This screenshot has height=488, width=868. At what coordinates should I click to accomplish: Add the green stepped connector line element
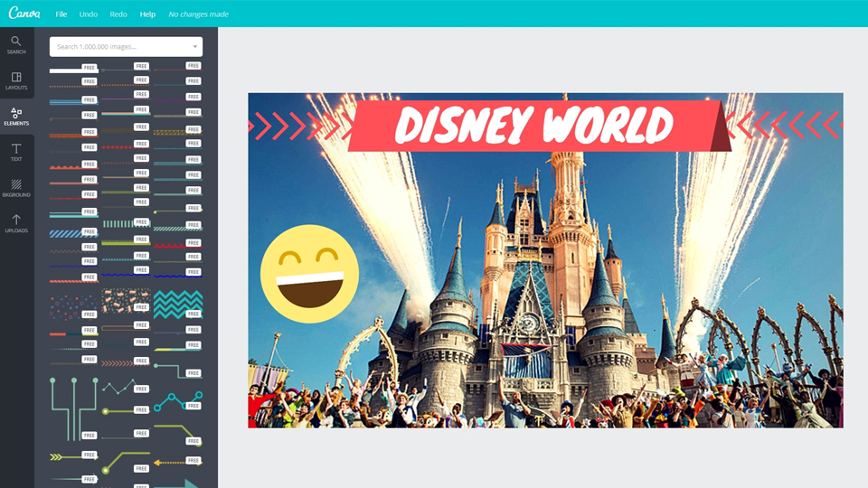(x=178, y=371)
